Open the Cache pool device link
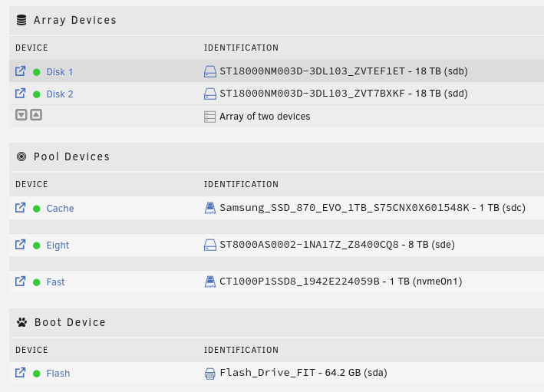This screenshot has width=544, height=392. click(60, 208)
